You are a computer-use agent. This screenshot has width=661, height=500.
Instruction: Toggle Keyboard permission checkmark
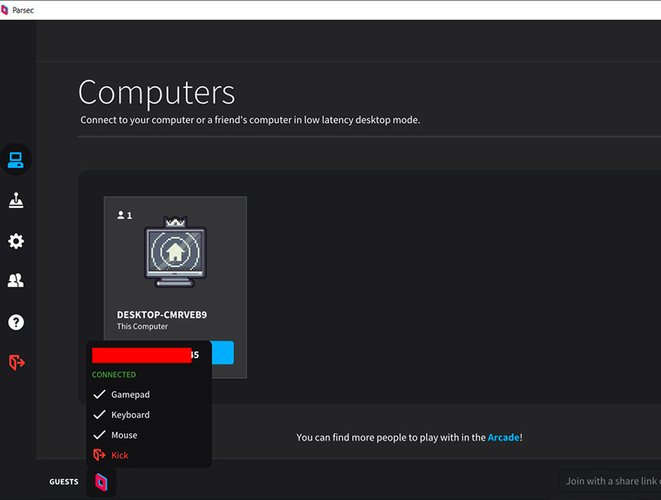click(99, 414)
